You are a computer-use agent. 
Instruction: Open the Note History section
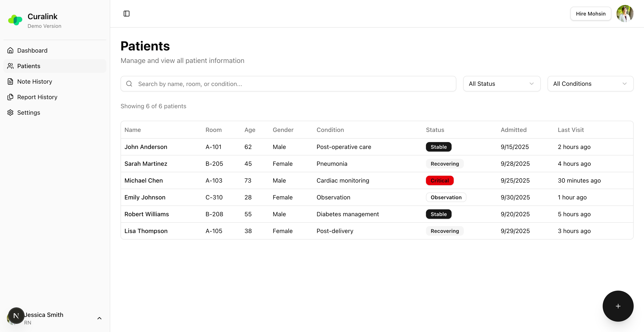pyautogui.click(x=34, y=81)
